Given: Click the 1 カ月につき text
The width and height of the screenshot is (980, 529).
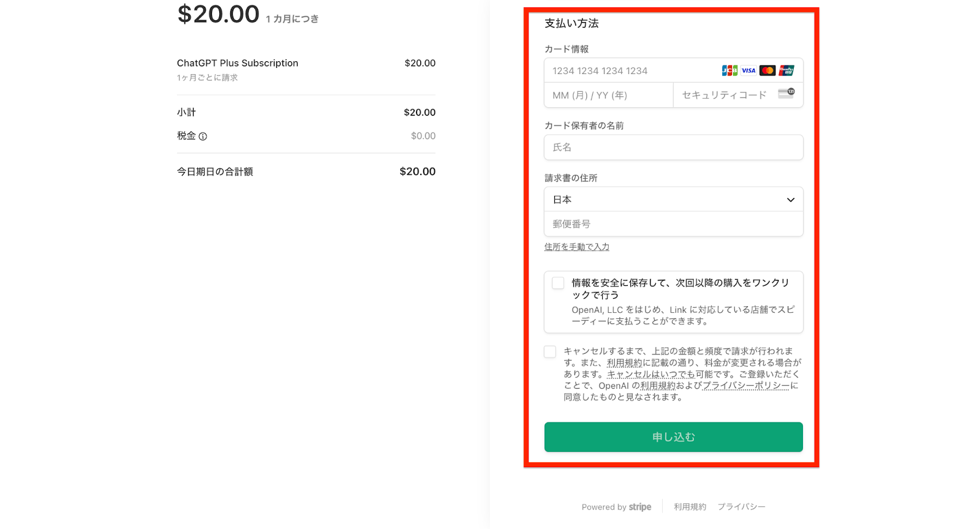Looking at the screenshot, I should [292, 19].
